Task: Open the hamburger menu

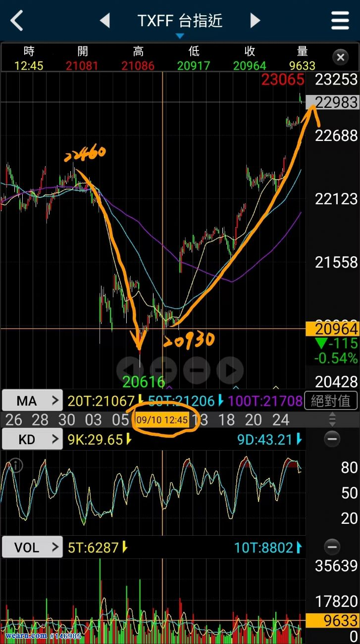Action: pos(340,21)
